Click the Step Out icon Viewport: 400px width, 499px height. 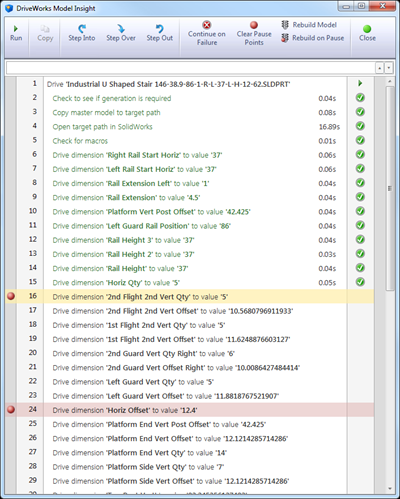[x=160, y=29]
